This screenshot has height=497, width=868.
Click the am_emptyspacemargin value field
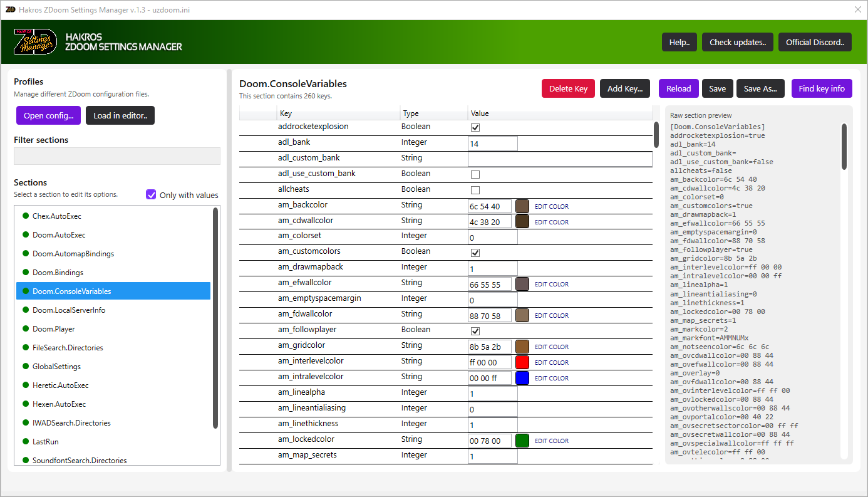pyautogui.click(x=493, y=300)
